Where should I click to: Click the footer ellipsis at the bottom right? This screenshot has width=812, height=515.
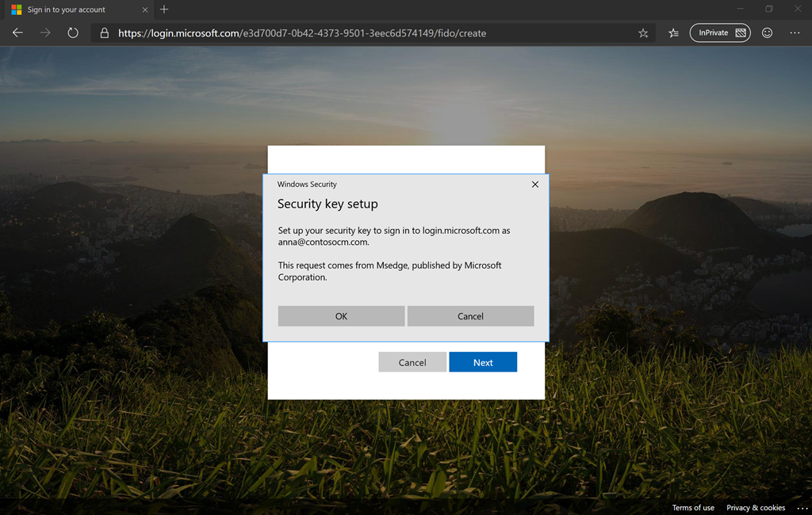tap(802, 508)
